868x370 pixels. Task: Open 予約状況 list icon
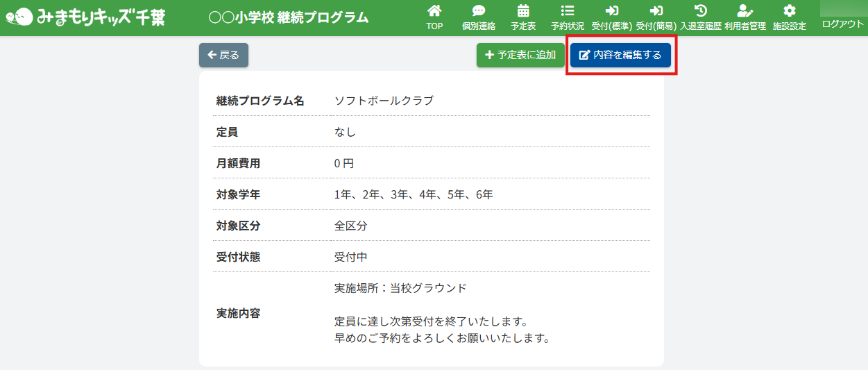(567, 11)
